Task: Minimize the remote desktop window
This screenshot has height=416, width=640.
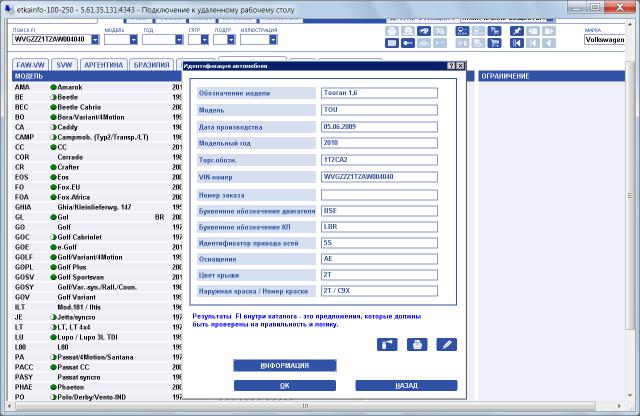Action: click(576, 7)
